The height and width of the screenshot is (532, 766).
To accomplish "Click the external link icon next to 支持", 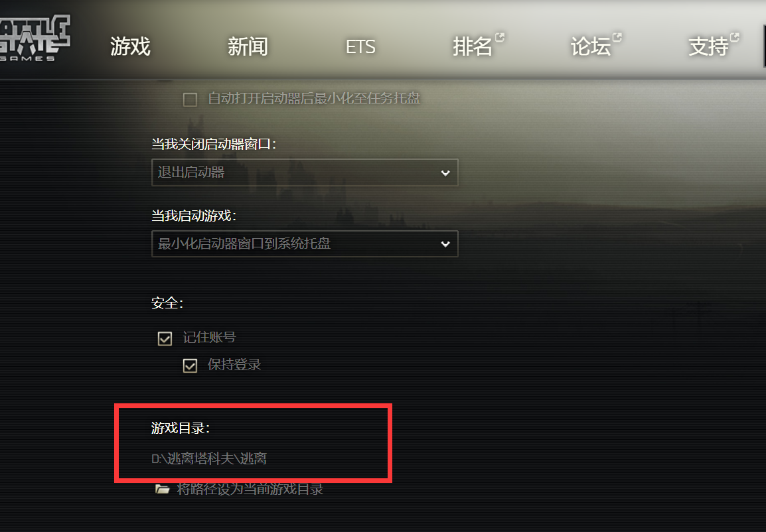I will point(735,37).
